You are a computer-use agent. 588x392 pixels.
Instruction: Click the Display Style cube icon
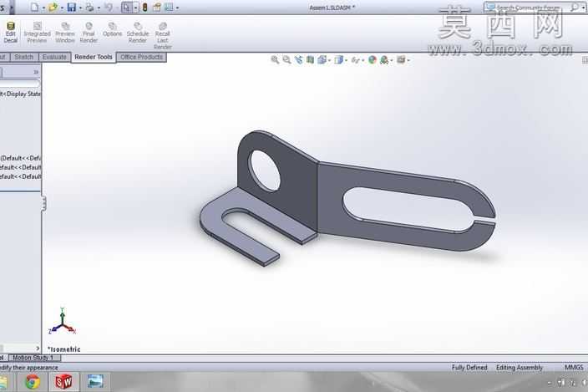[338, 59]
